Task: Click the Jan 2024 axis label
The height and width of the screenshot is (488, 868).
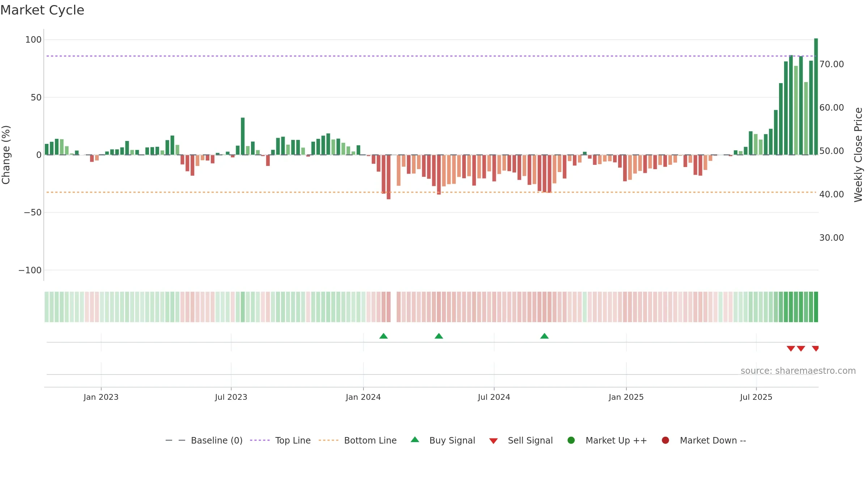Action: click(363, 397)
